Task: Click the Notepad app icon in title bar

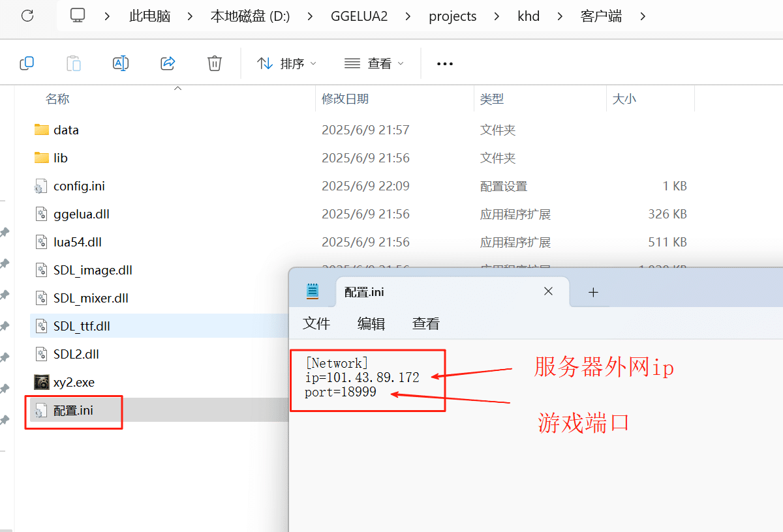Action: pos(313,291)
